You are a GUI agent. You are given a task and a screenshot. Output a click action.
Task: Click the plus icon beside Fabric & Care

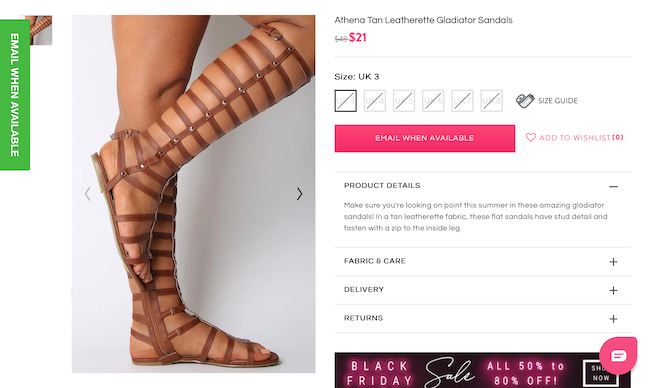click(614, 262)
